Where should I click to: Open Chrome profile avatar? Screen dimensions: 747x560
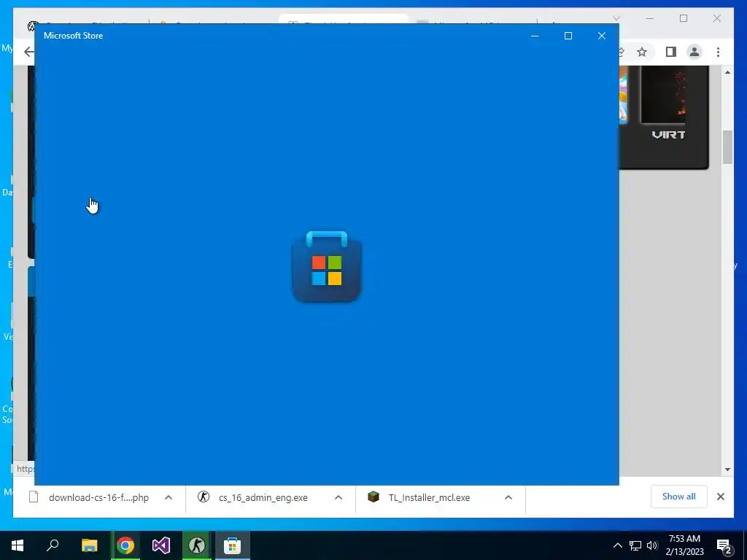(x=694, y=52)
